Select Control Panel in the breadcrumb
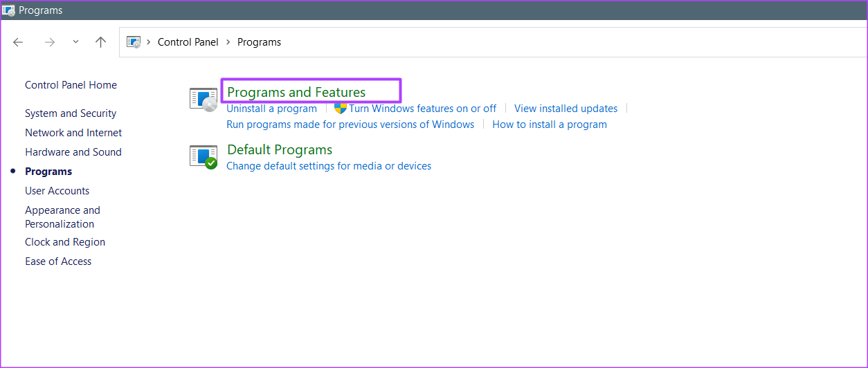This screenshot has width=868, height=368. coord(188,42)
